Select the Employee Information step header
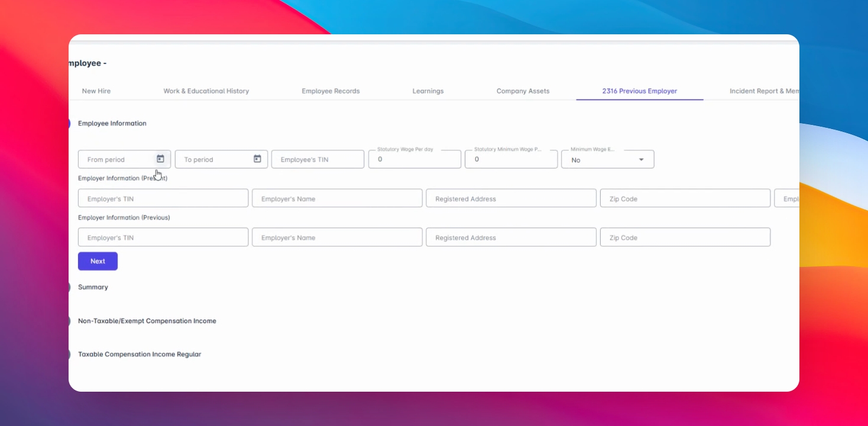 [x=112, y=124]
